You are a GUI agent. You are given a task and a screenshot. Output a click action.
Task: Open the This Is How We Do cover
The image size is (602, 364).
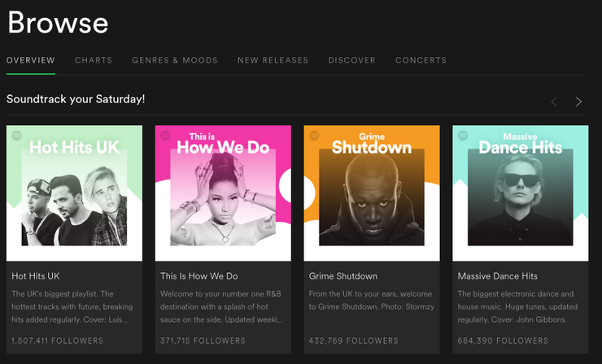pos(223,193)
